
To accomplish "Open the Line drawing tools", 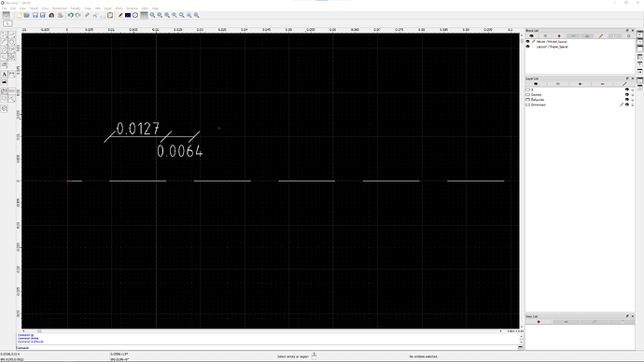I will coord(12,35).
